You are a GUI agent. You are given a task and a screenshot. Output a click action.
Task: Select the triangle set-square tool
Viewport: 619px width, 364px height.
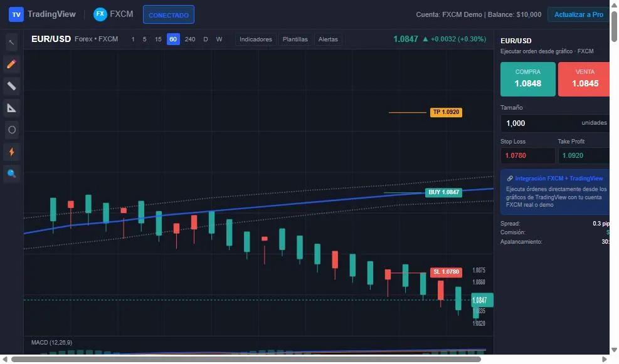pos(11,108)
